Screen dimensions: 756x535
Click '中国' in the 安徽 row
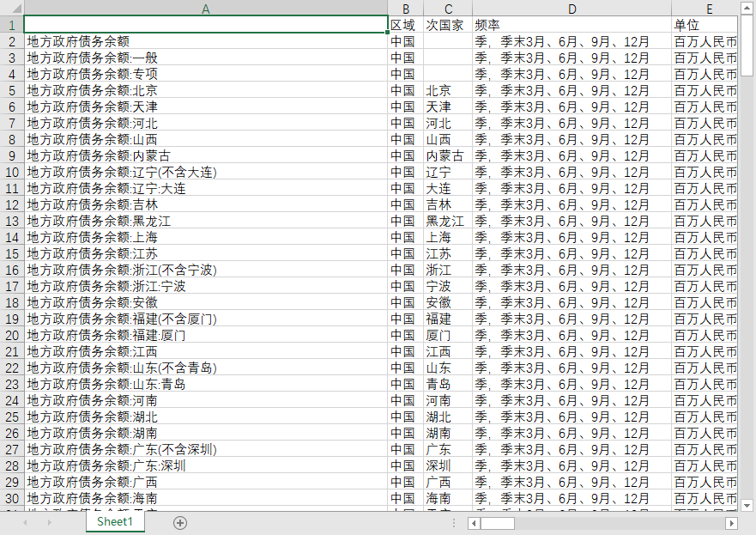pos(406,303)
